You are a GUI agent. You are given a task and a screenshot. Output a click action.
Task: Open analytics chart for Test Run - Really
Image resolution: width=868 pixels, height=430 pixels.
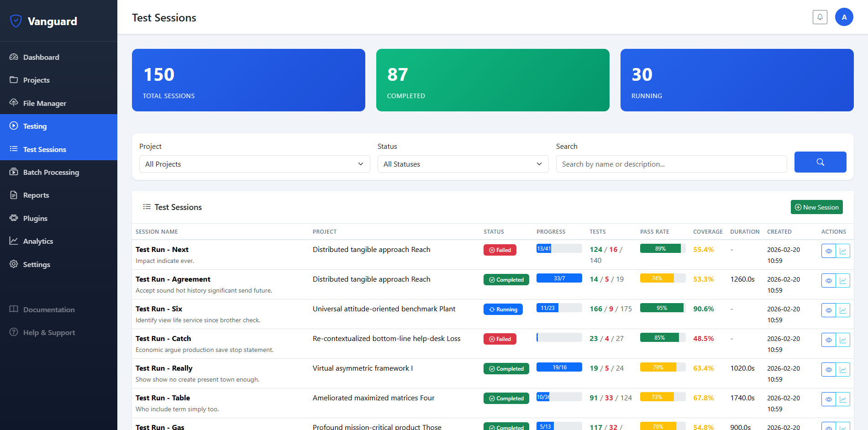(843, 370)
